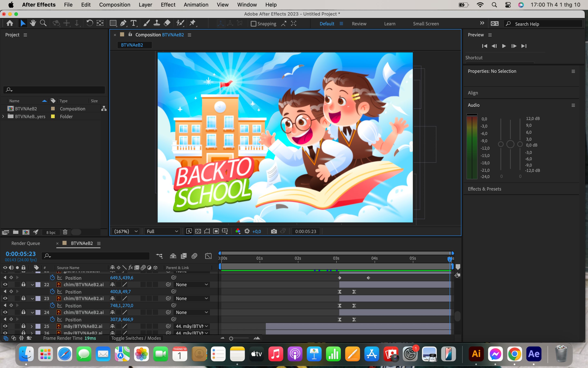This screenshot has width=588, height=368.
Task: Open the Full resolution dropdown
Action: click(162, 231)
